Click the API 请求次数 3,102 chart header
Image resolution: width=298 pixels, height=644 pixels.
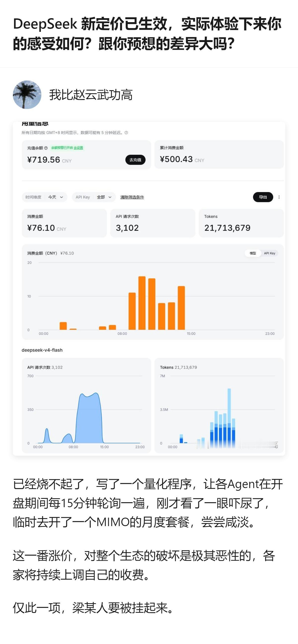click(x=45, y=367)
